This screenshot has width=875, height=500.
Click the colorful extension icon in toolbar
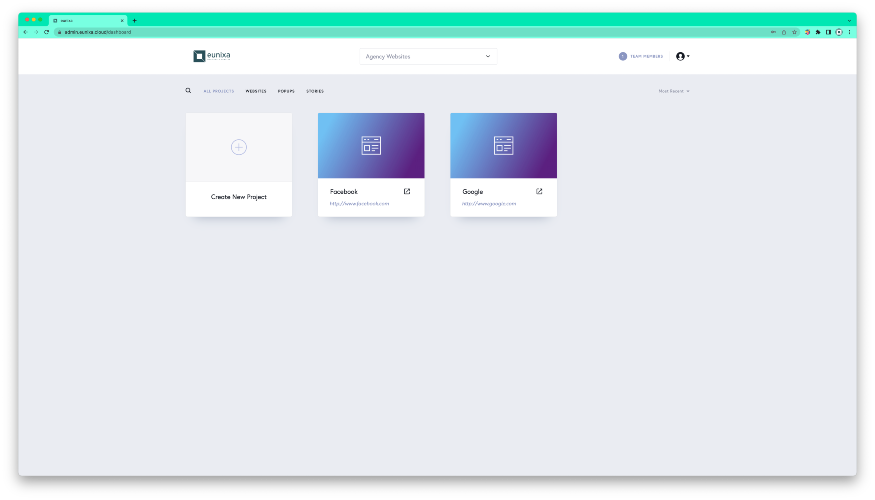(x=807, y=32)
